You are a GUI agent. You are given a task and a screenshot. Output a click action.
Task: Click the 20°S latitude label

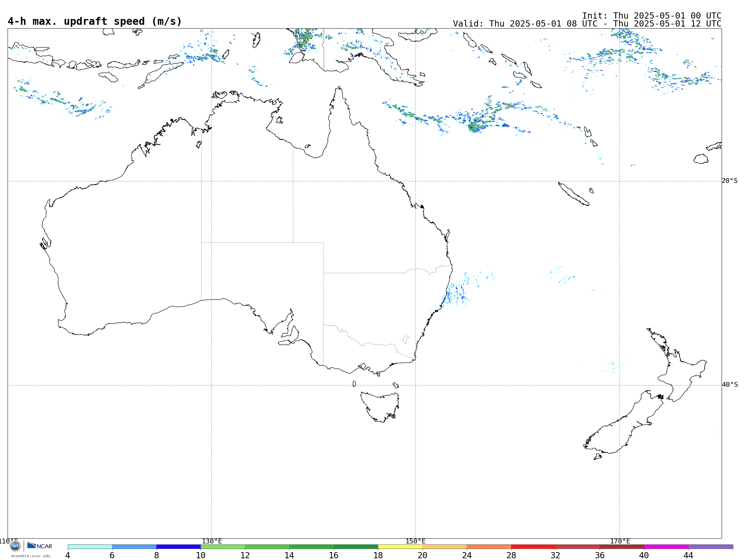(730, 181)
